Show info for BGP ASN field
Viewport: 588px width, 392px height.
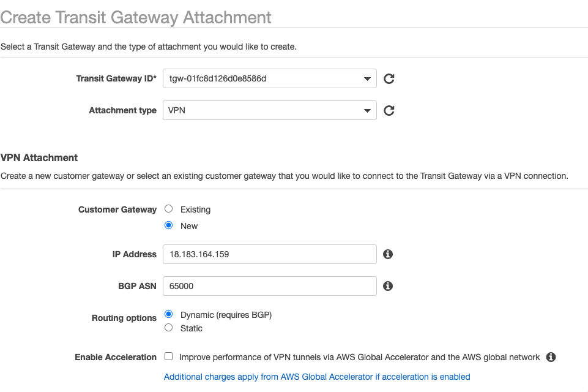point(388,286)
